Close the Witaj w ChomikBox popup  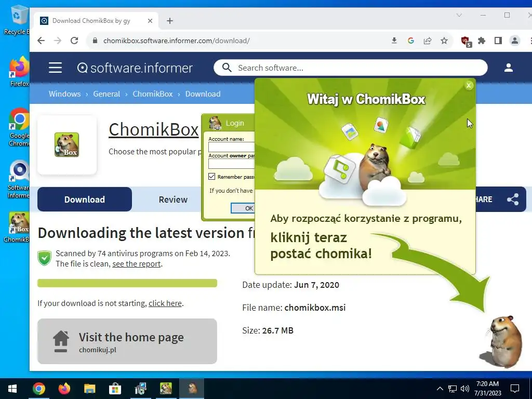[469, 86]
